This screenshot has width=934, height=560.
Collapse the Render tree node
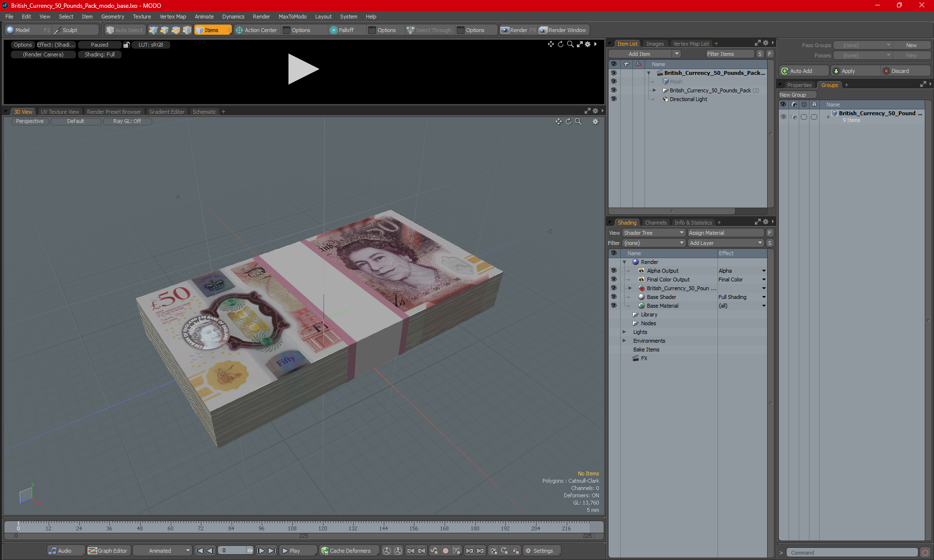[x=625, y=262]
